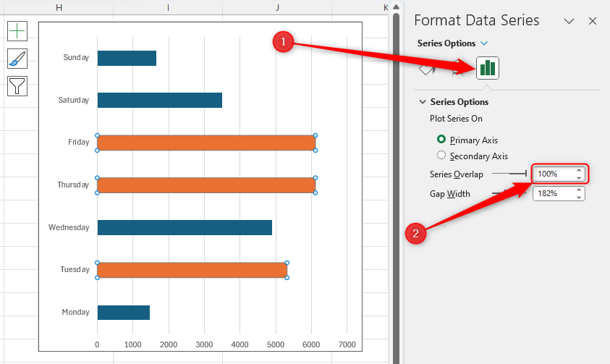The image size is (610, 364).
Task: Increase Series Overlap with the up arrow
Action: pos(579,170)
